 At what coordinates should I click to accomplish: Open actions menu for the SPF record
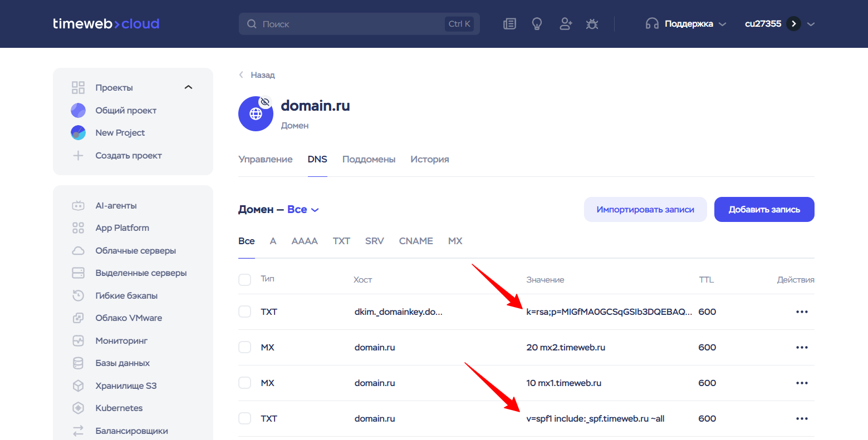point(801,419)
